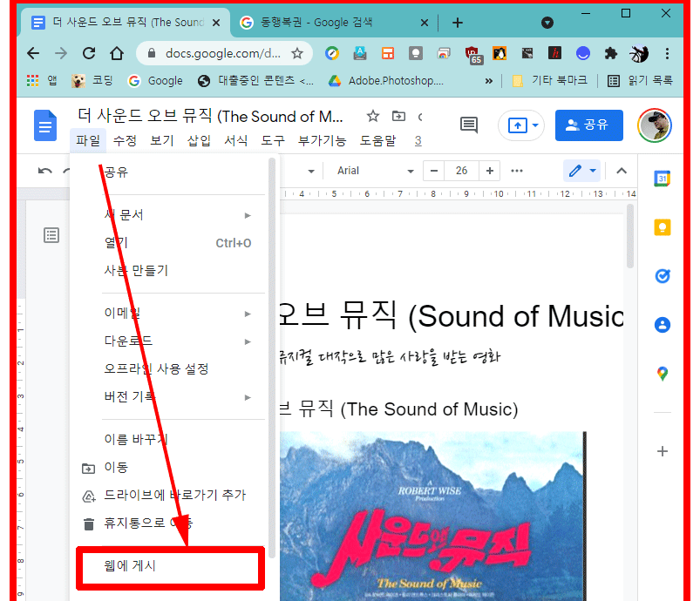Click the uBlock extension icon showing 65
The image size is (700, 601).
[472, 55]
